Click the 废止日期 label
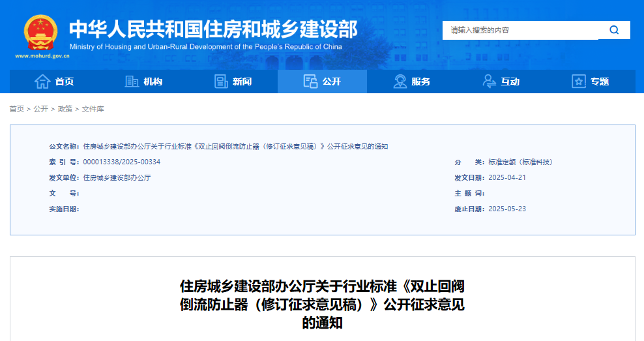This screenshot has height=341, width=644. tap(469, 209)
